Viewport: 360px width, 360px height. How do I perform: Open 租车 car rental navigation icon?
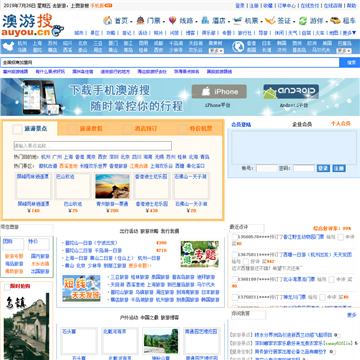(335, 20)
